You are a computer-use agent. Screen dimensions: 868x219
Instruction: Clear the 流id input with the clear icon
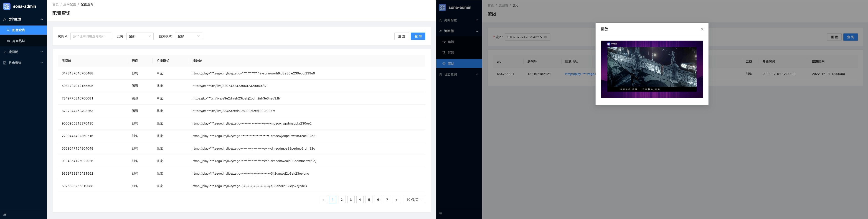coord(546,37)
